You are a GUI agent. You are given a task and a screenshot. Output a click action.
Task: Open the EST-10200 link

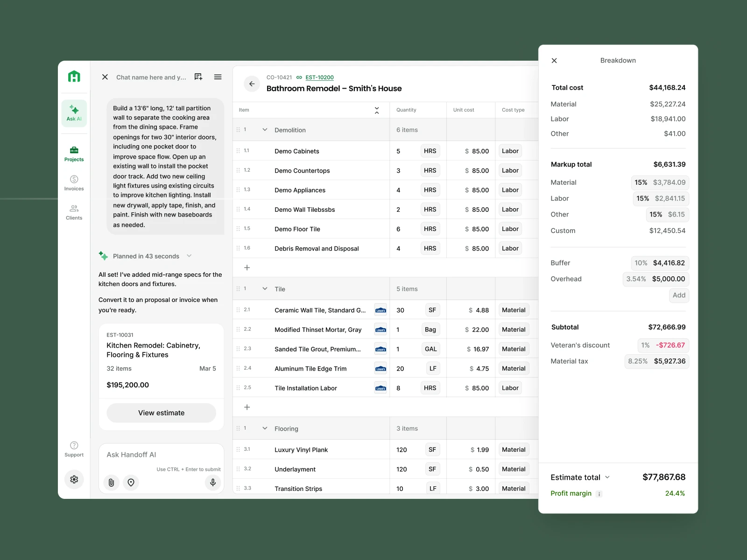[319, 77]
